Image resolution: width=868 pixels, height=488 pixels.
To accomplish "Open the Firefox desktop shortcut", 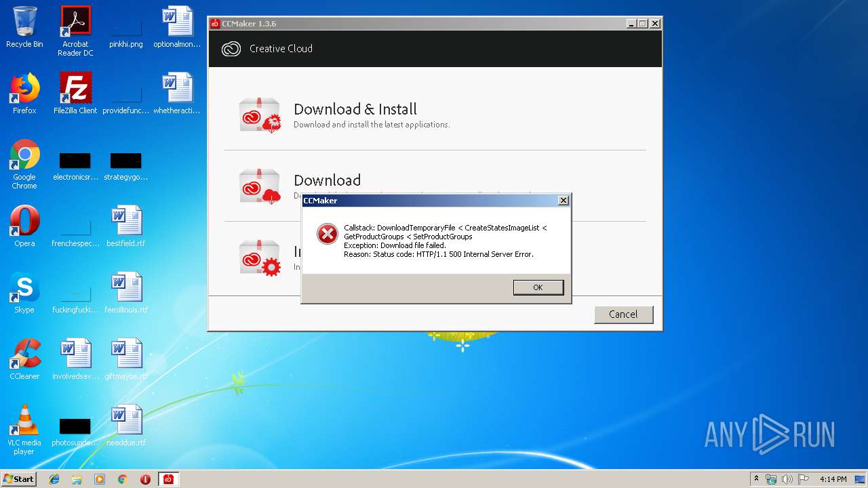I will (24, 94).
